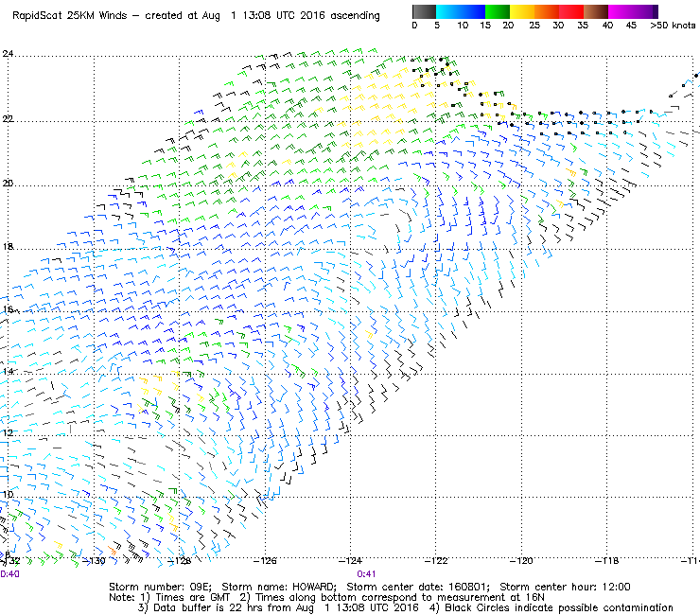Click the latitude label "22"
This screenshot has width=700, height=615.
coord(8,119)
